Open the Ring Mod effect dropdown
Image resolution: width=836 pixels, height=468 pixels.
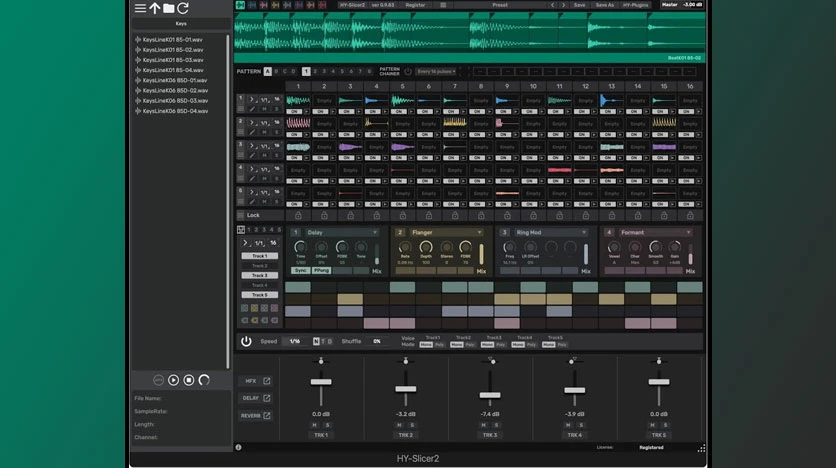pyautogui.click(x=551, y=232)
